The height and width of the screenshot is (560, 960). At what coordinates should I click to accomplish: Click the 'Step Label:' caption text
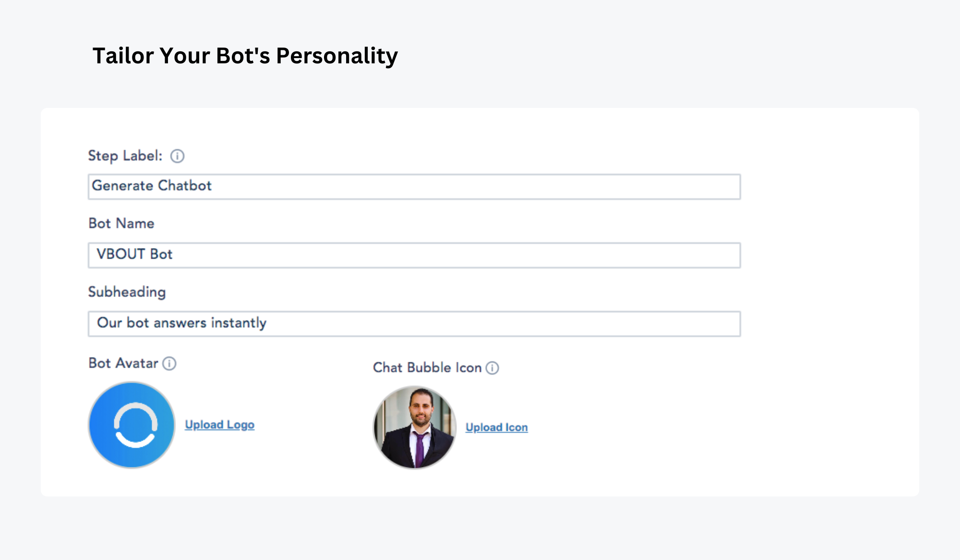pos(125,156)
